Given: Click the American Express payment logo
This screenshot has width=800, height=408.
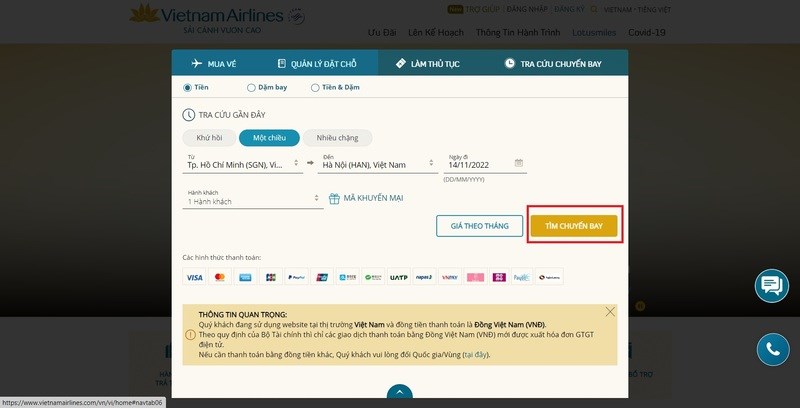Looking at the screenshot, I should [x=245, y=277].
